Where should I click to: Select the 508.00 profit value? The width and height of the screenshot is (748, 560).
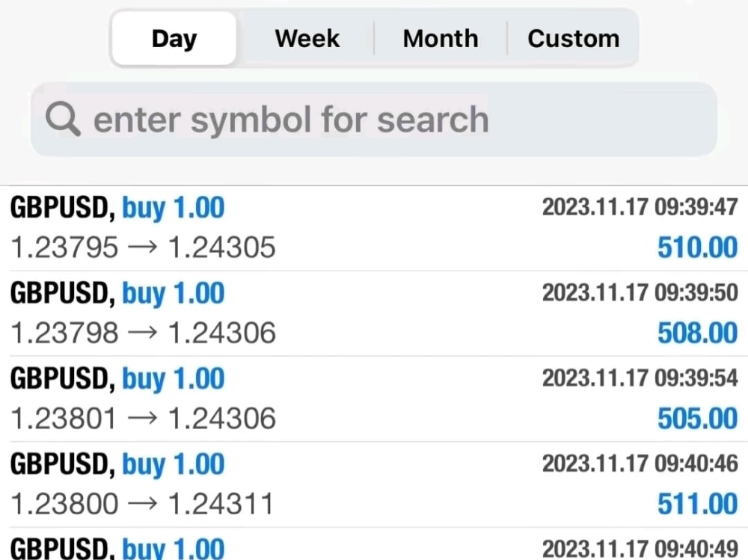click(697, 333)
